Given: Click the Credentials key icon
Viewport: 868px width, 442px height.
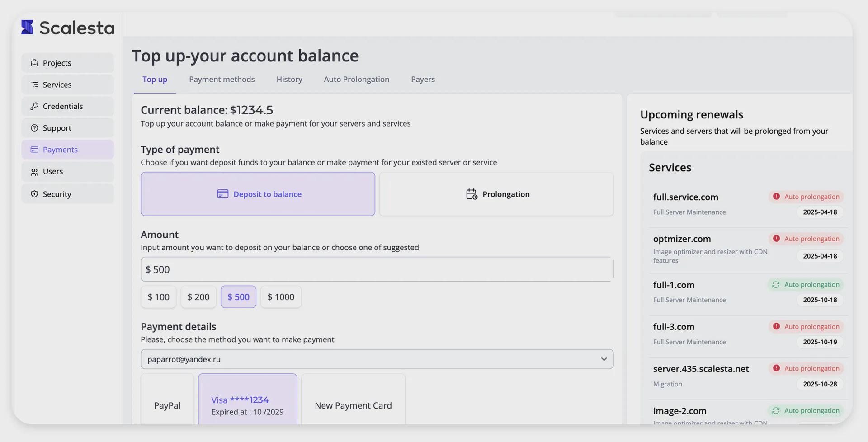Looking at the screenshot, I should pos(34,107).
